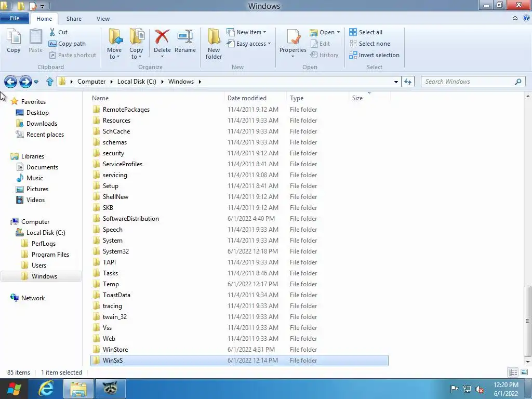This screenshot has width=532, height=399.
Task: Click Computer in the address breadcrumb
Action: pyautogui.click(x=91, y=82)
